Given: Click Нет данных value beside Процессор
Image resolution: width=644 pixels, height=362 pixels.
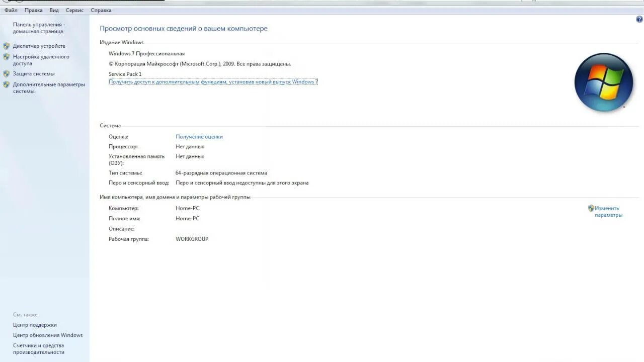Looking at the screenshot, I should [190, 147].
